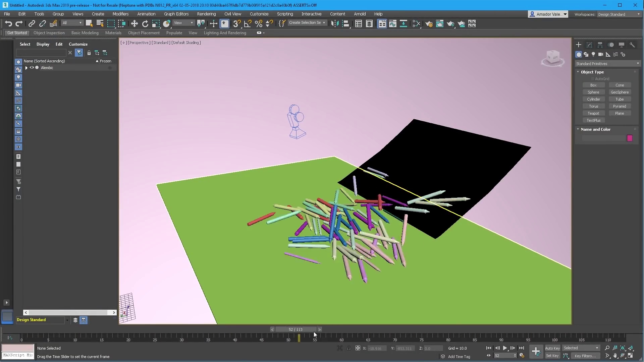This screenshot has width=644, height=362.
Task: Toggle the Auto Key button
Action: [x=552, y=348]
